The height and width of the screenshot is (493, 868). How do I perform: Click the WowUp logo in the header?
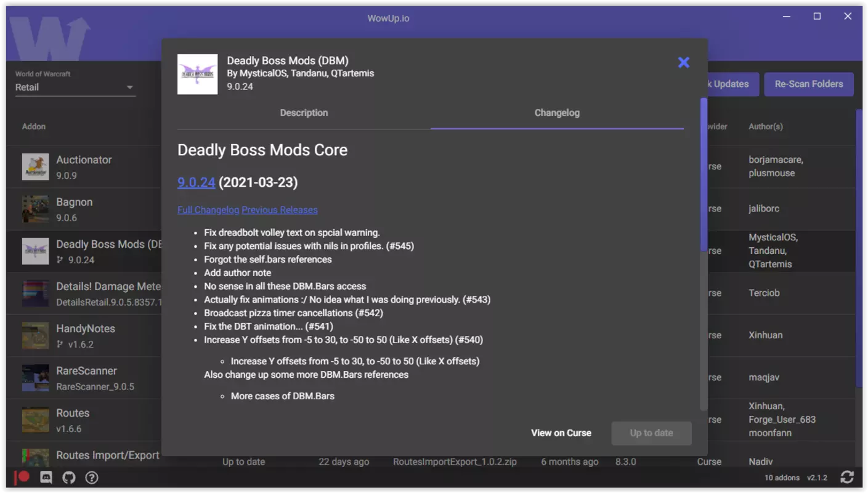[50, 38]
